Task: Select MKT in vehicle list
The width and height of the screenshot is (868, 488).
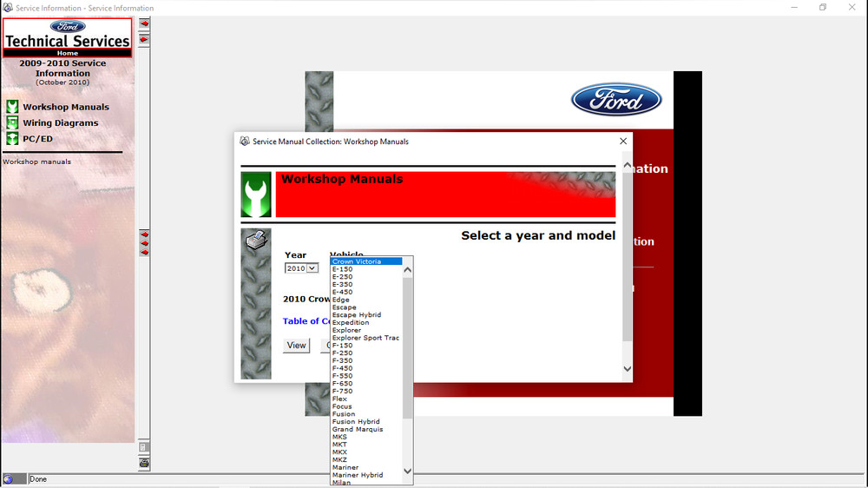Action: coord(366,445)
